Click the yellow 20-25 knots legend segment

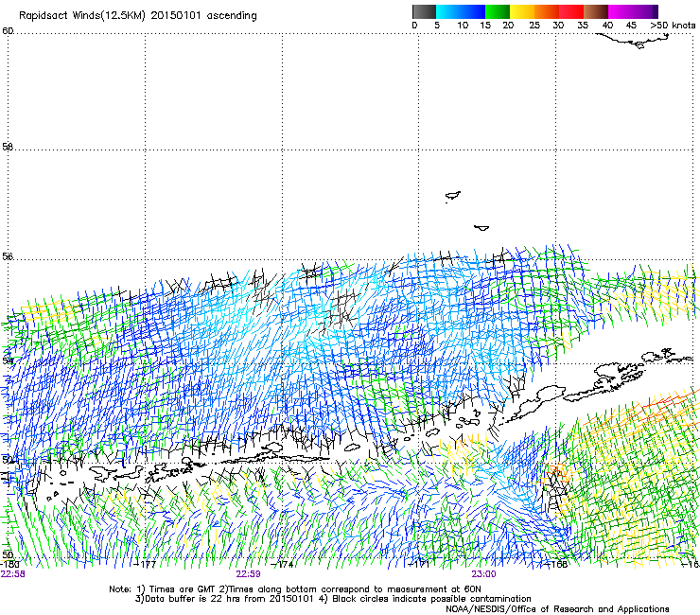522,11
